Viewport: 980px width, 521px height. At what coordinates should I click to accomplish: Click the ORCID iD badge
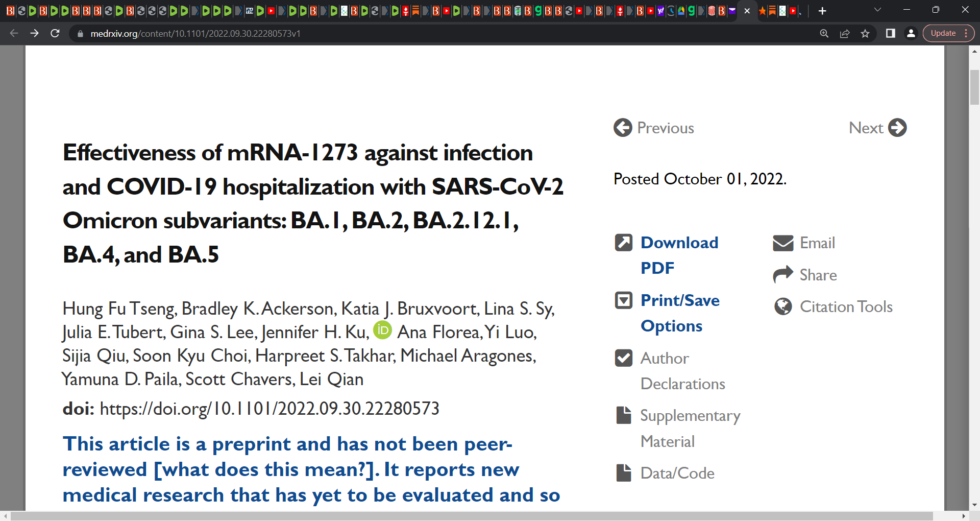pyautogui.click(x=382, y=330)
